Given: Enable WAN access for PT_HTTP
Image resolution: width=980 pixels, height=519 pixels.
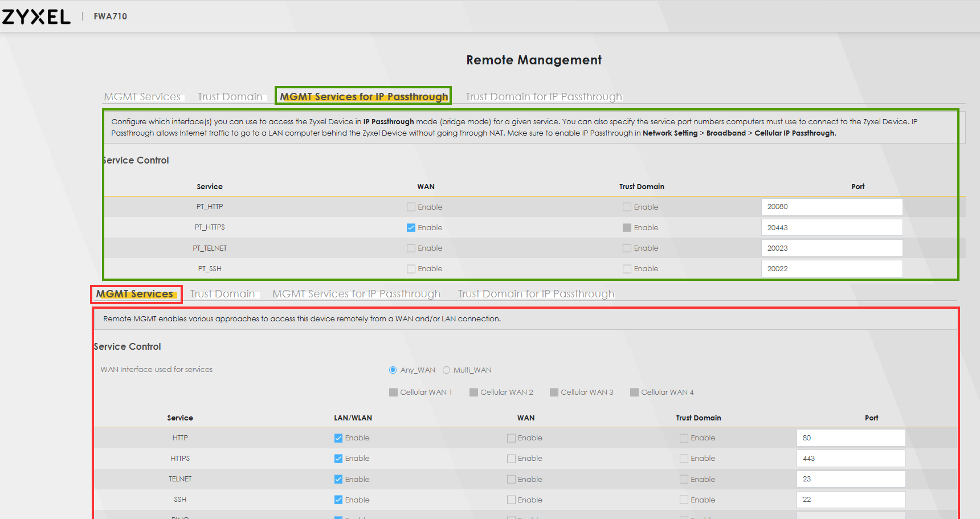Looking at the screenshot, I should 411,207.
